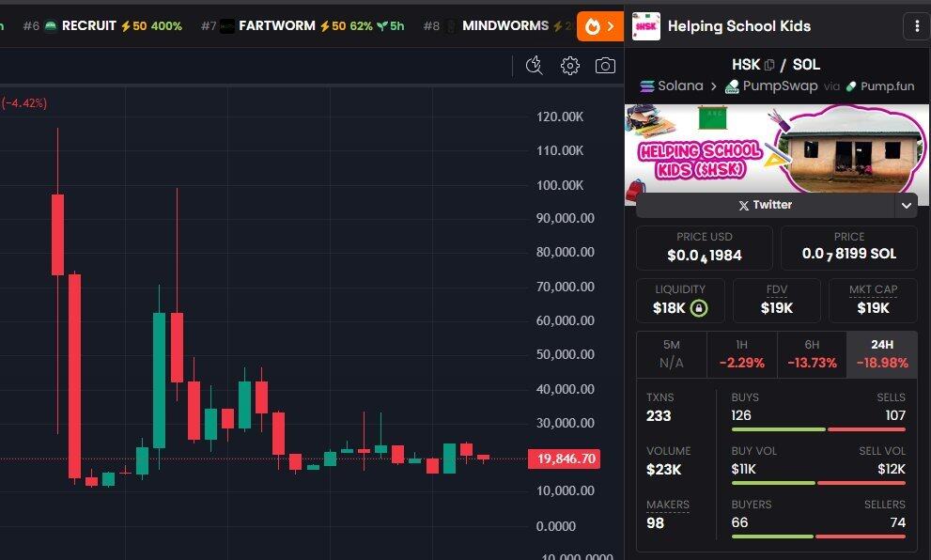
Task: Open the chart indicators lightning icon
Action: click(x=535, y=66)
